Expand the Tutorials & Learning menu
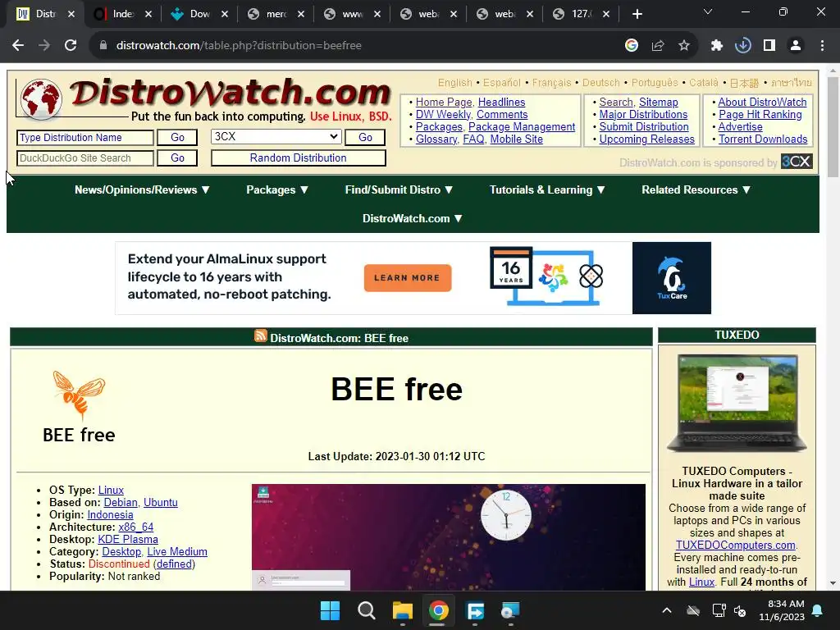Image resolution: width=840 pixels, height=630 pixels. [x=547, y=189]
